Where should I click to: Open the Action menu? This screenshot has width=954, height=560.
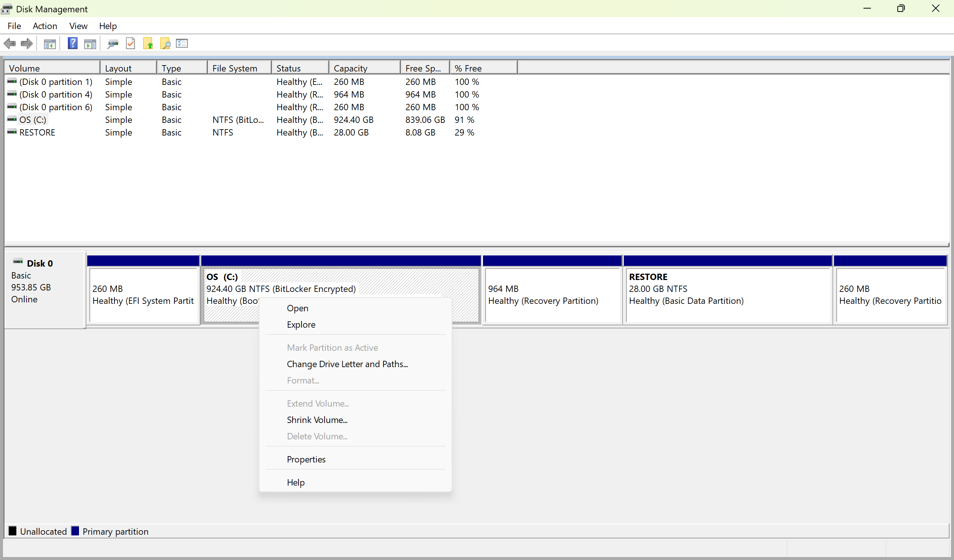45,26
